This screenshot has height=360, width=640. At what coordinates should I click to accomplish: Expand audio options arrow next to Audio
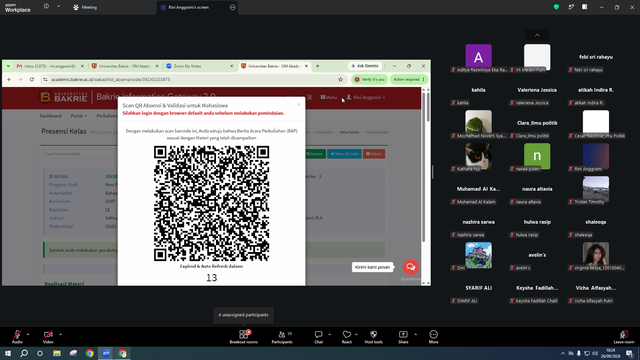[x=28, y=334]
